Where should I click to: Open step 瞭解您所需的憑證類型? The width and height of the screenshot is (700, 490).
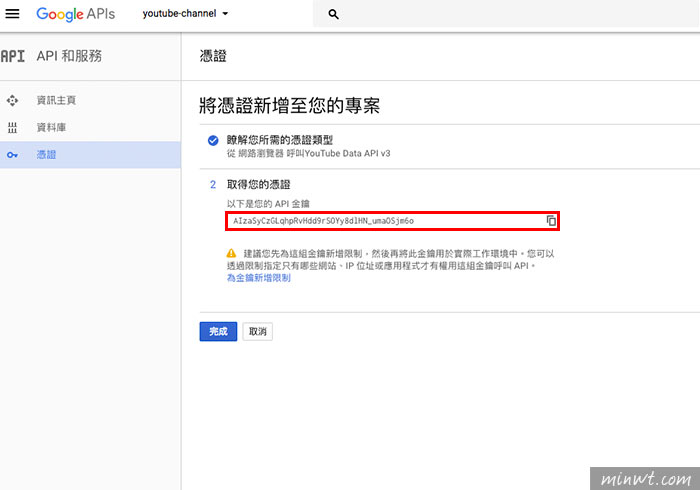[x=280, y=140]
